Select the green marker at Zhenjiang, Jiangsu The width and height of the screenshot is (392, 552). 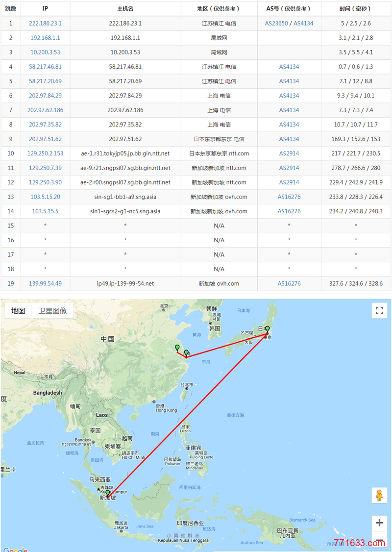(x=177, y=349)
